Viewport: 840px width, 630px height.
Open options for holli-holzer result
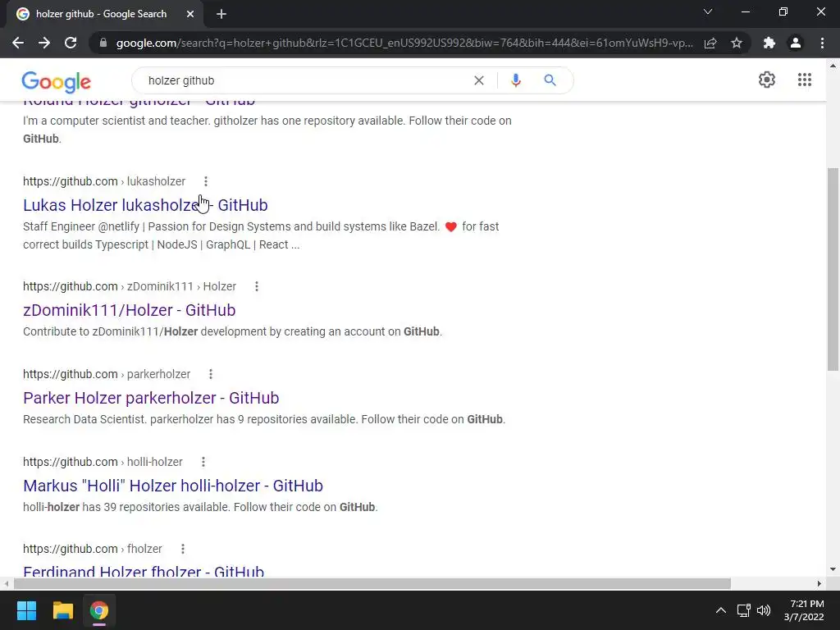pyautogui.click(x=203, y=462)
